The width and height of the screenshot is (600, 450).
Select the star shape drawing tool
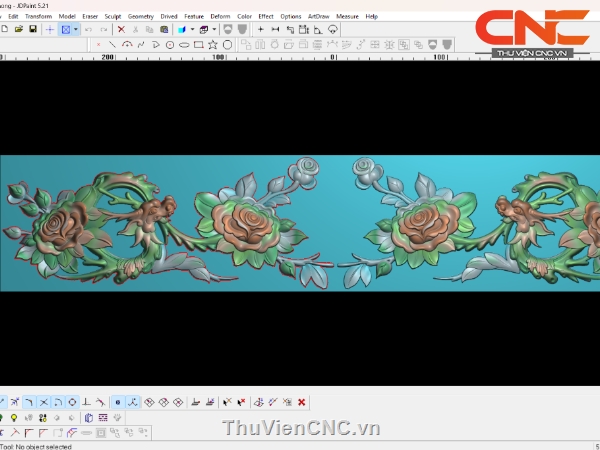coord(213,45)
